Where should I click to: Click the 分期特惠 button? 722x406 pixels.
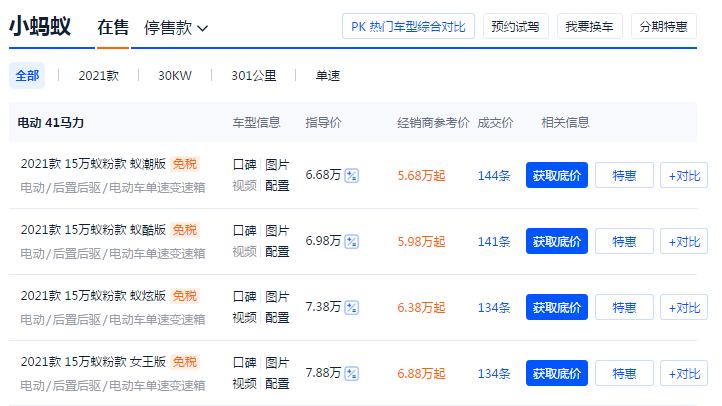tap(664, 26)
